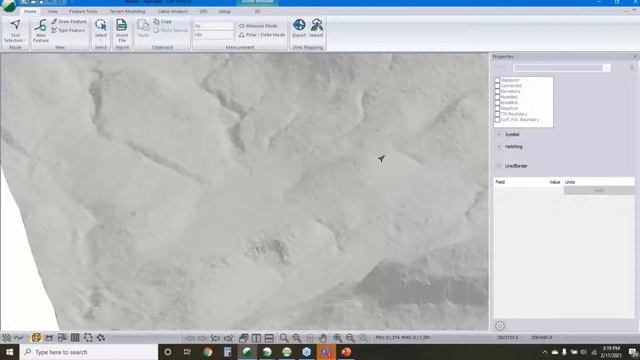Expand the Symbol section
The width and height of the screenshot is (640, 360).
[x=499, y=134]
